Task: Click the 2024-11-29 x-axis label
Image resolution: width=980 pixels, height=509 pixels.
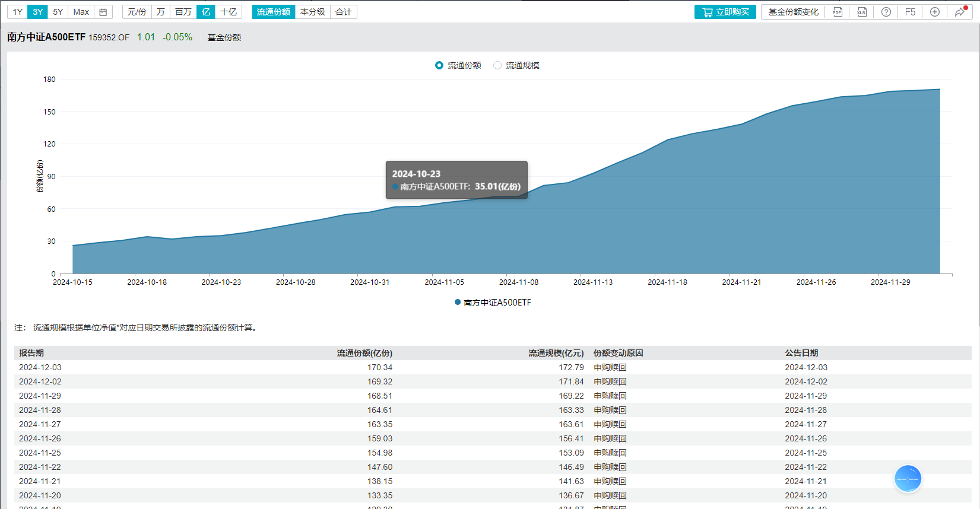Action: click(890, 282)
